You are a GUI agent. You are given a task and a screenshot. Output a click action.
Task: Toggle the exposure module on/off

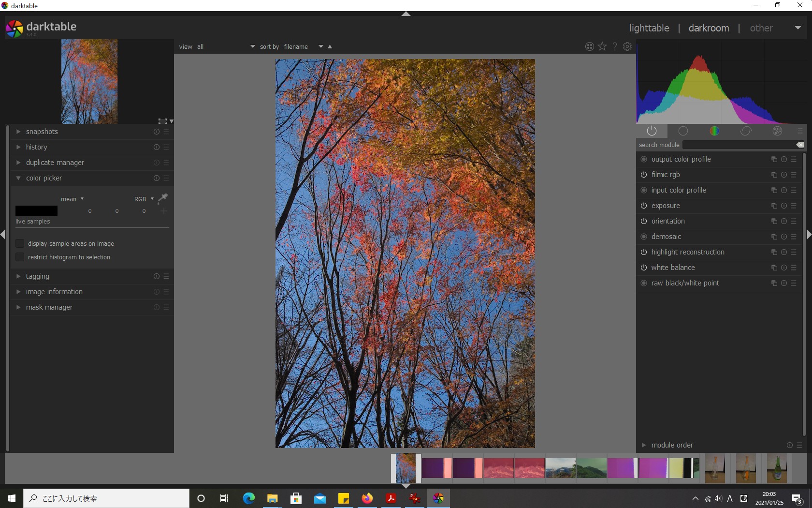644,206
